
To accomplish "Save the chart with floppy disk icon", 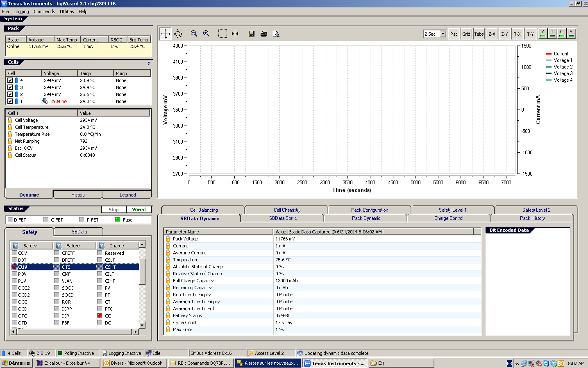I will (x=252, y=34).
